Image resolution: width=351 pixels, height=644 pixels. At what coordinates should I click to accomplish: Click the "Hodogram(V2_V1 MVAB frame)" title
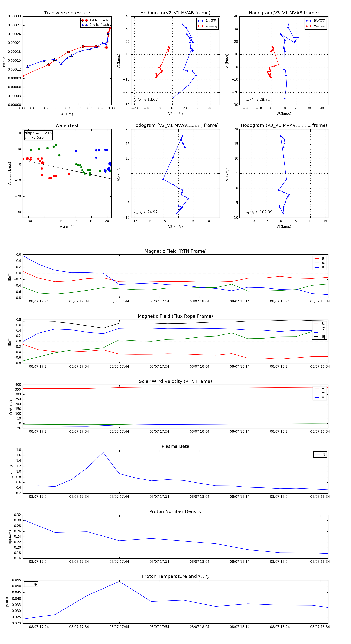tap(175, 13)
